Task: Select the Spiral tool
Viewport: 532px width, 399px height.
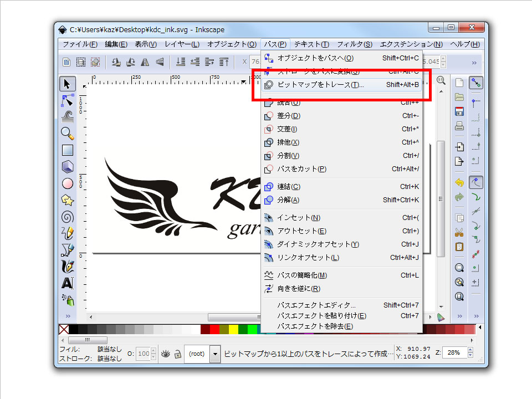Action: (x=67, y=217)
